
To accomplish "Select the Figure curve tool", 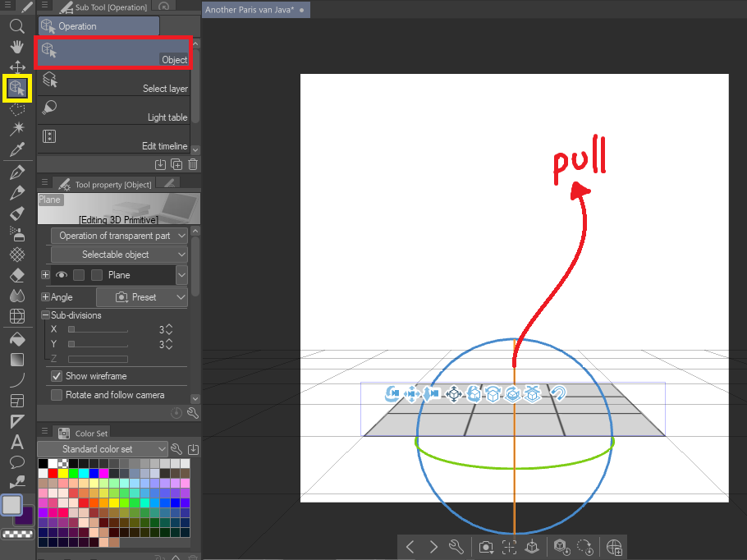I will point(17,380).
